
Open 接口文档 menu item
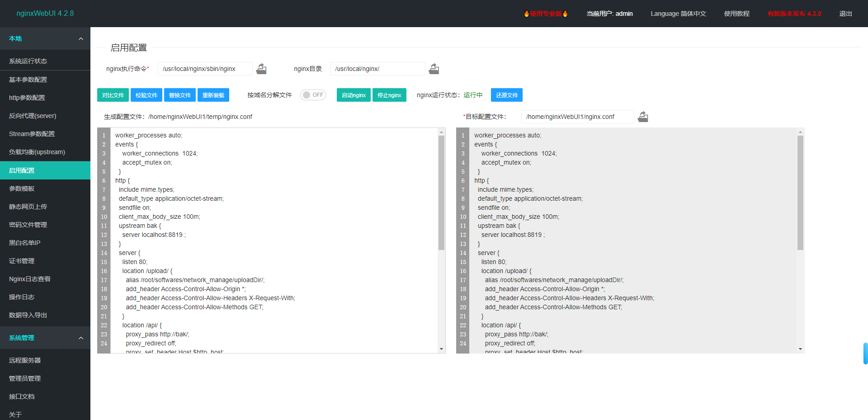(45, 396)
